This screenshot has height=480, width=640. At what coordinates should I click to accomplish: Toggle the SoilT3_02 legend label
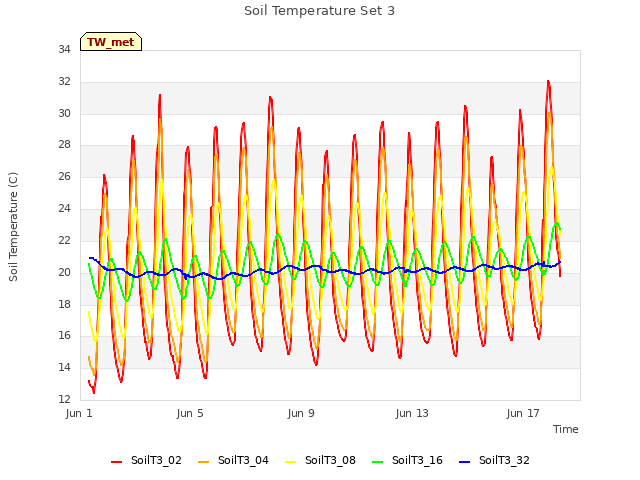tap(156, 460)
